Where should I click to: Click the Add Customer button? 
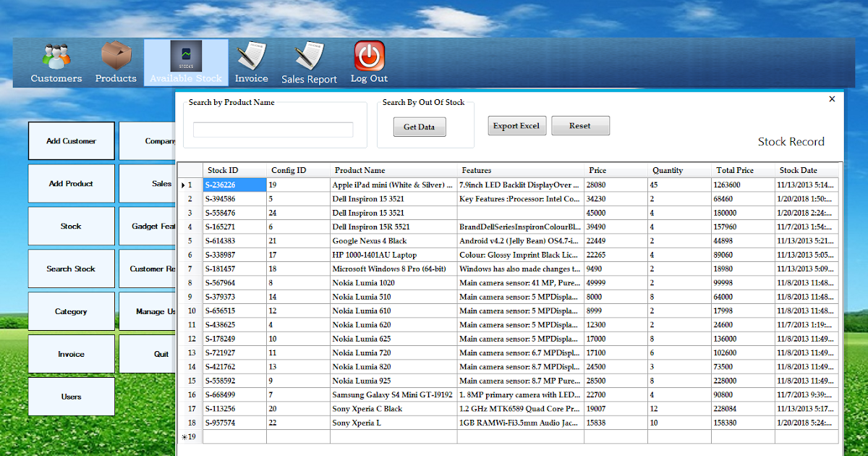pyautogui.click(x=71, y=141)
